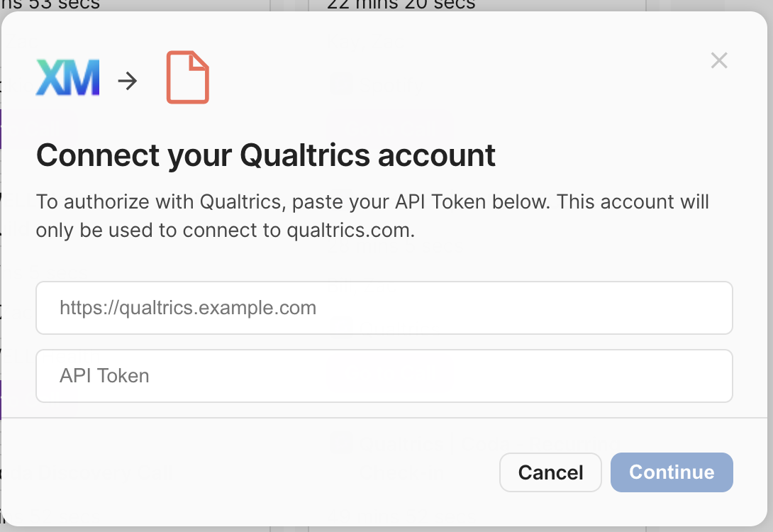
Task: Click into the API Token field
Action: click(x=384, y=376)
